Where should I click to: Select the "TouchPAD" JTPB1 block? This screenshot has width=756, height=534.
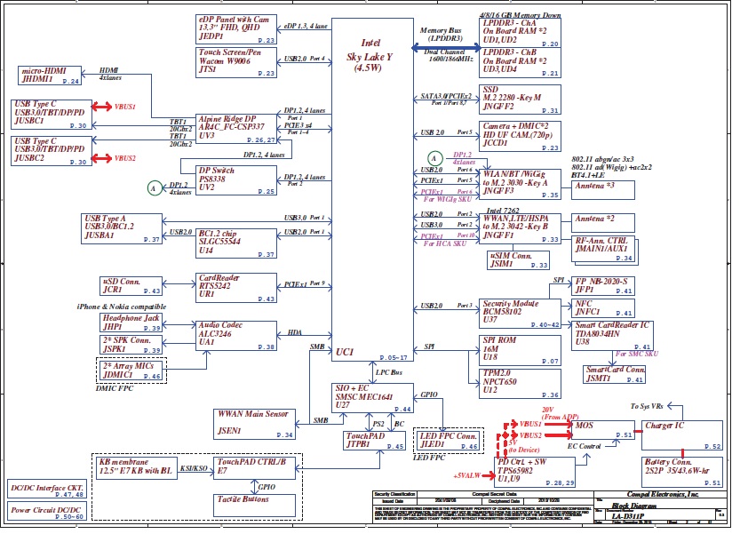pos(375,441)
